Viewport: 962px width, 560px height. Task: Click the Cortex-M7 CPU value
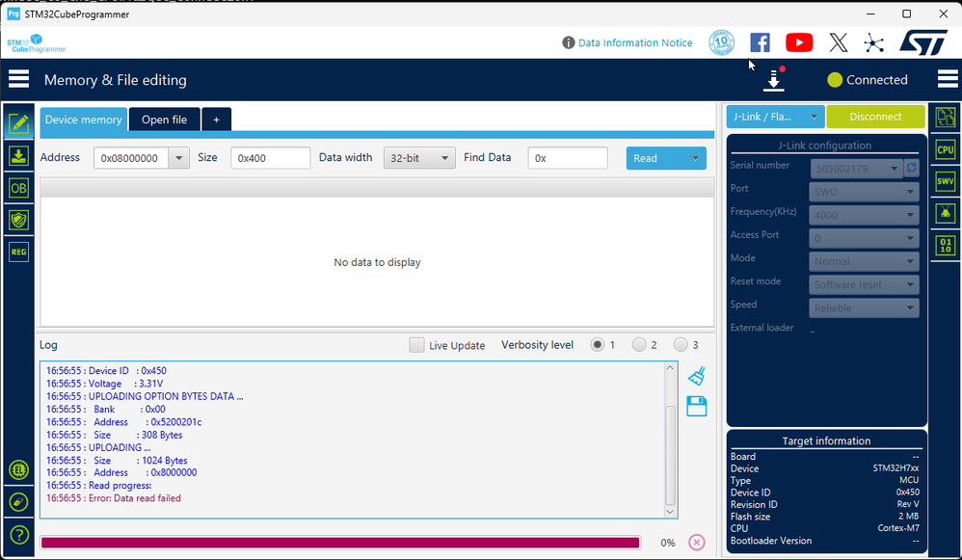tap(898, 528)
